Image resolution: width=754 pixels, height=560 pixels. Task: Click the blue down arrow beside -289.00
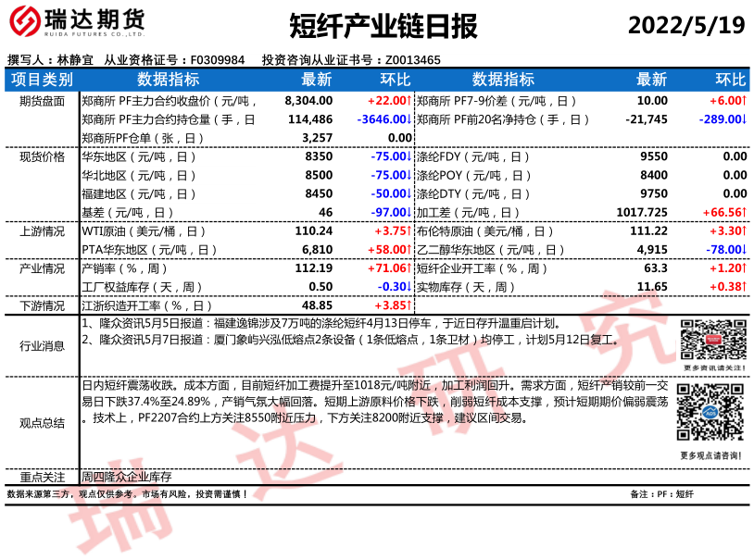pos(744,119)
